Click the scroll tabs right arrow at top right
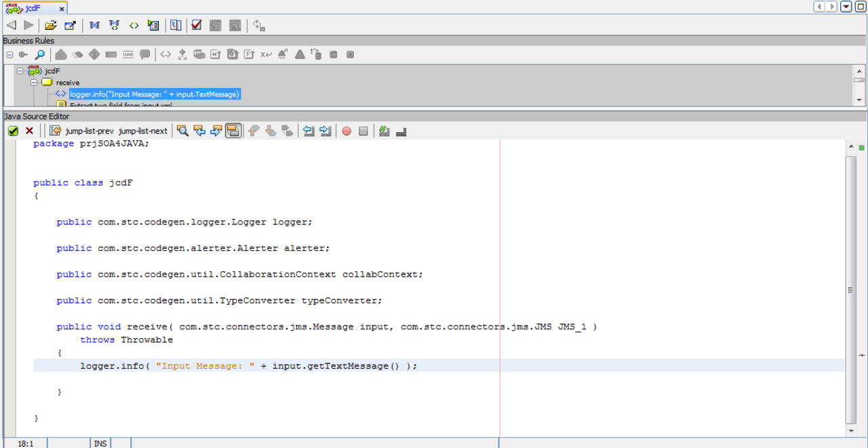This screenshot has height=448, width=868. click(x=831, y=7)
